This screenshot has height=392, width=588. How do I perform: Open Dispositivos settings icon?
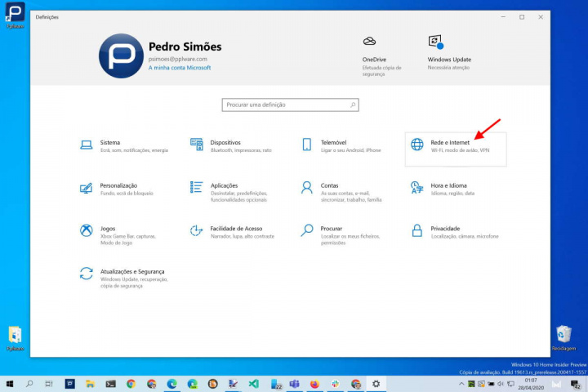(196, 145)
